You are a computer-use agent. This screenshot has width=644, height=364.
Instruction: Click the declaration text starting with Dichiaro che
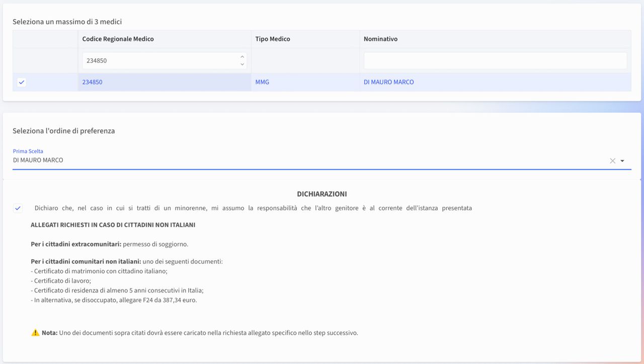253,208
